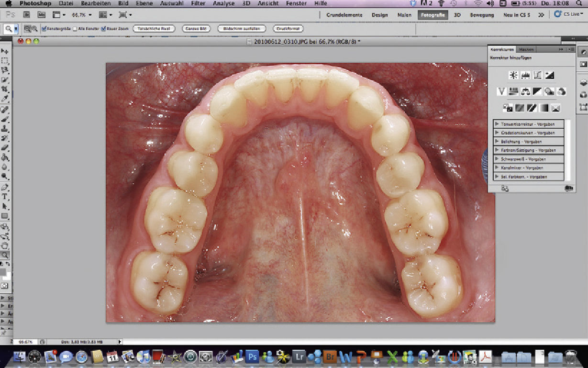The image size is (588, 368).
Task: Click the zoom-out magnifier in options bar
Action: 34,29
